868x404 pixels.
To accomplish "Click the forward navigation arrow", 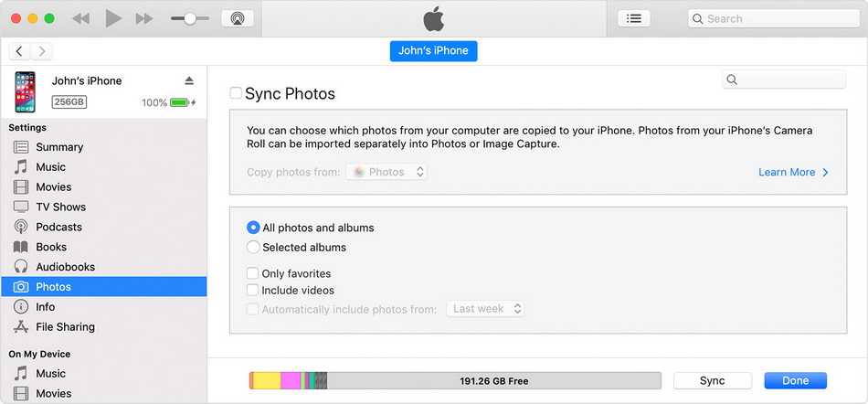I will (x=41, y=51).
